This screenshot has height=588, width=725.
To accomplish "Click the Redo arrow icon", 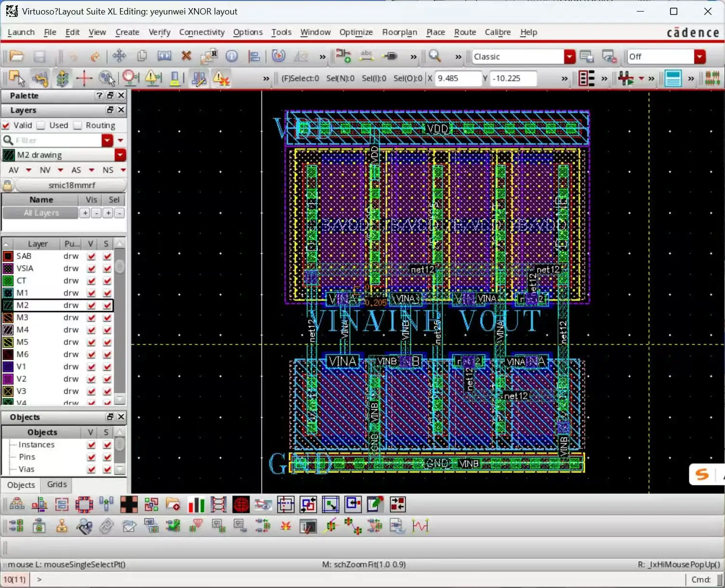I will (x=95, y=56).
